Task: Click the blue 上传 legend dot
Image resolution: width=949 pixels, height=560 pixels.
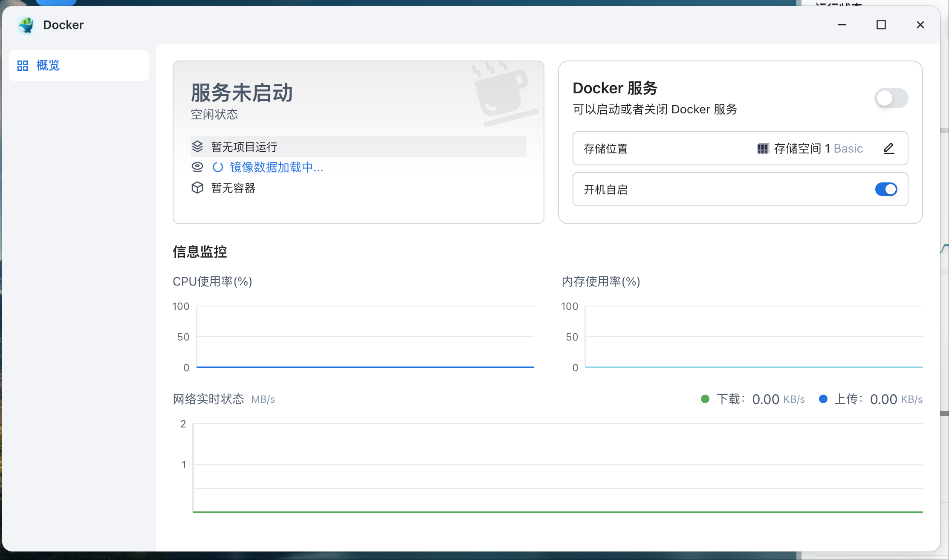Action: 823,399
